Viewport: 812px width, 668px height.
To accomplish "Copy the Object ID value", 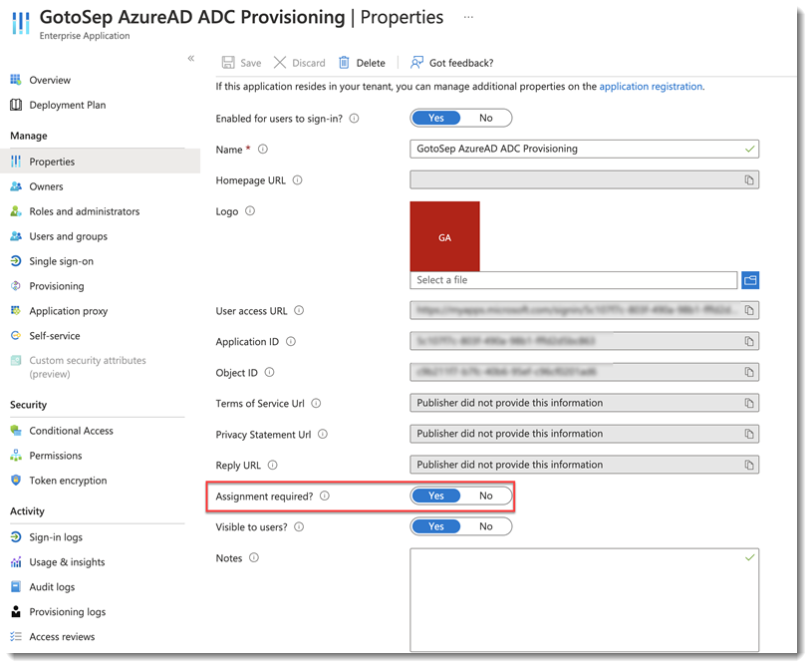I will (749, 372).
